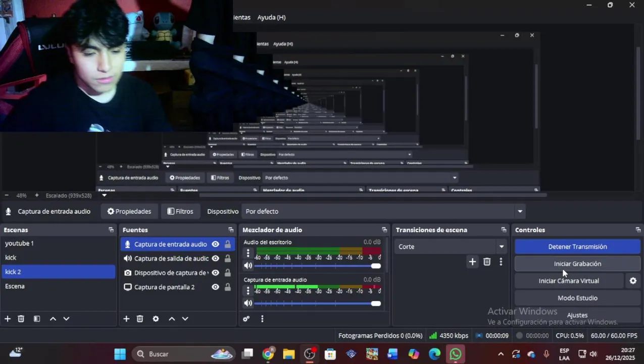Adjust Audio del escritorio volume slider
644x364 pixels.
tap(318, 266)
